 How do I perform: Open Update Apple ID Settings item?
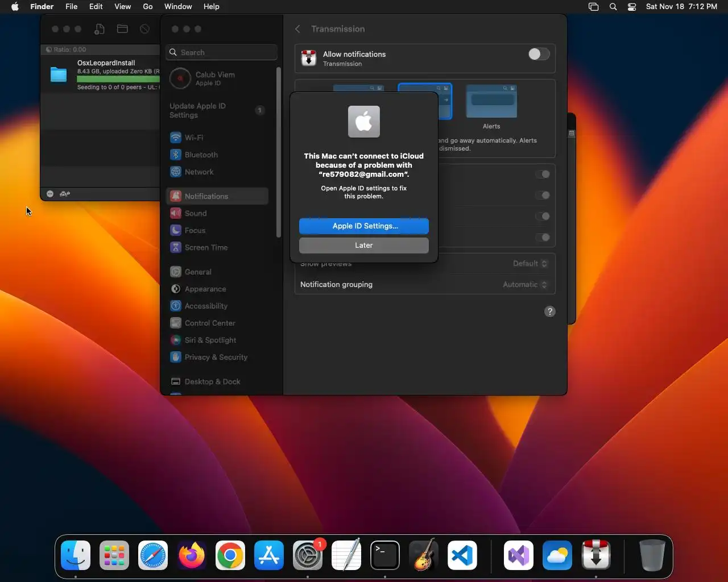tap(217, 111)
